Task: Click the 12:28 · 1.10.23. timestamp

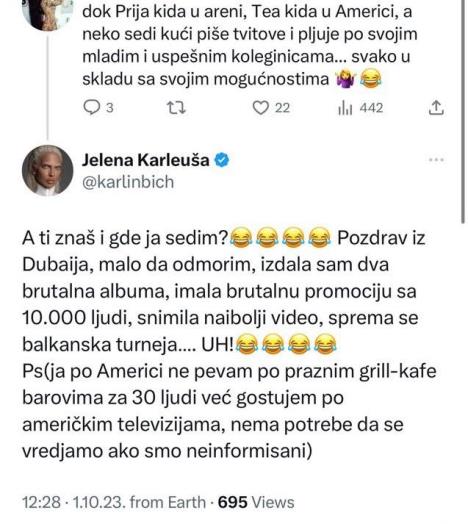Action: 74,502
